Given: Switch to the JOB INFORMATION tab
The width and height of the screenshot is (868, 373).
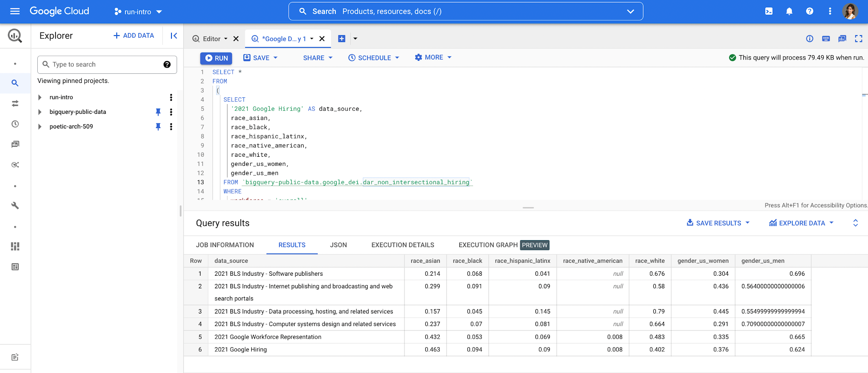Looking at the screenshot, I should pyautogui.click(x=225, y=245).
